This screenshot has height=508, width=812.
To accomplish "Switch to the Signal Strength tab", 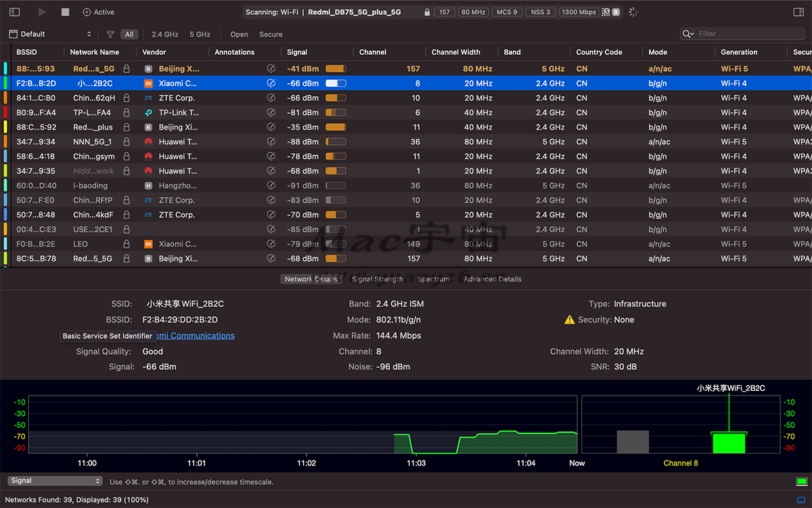I will pos(377,278).
